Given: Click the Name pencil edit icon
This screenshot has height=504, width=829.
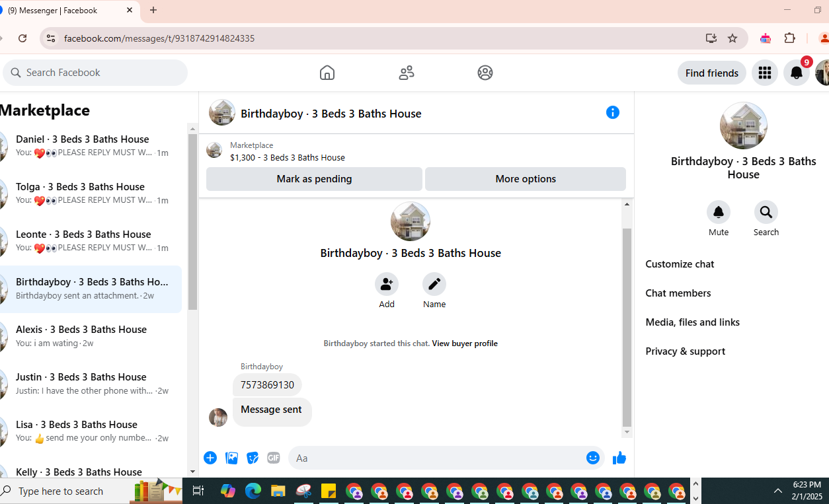Looking at the screenshot, I should [x=434, y=284].
